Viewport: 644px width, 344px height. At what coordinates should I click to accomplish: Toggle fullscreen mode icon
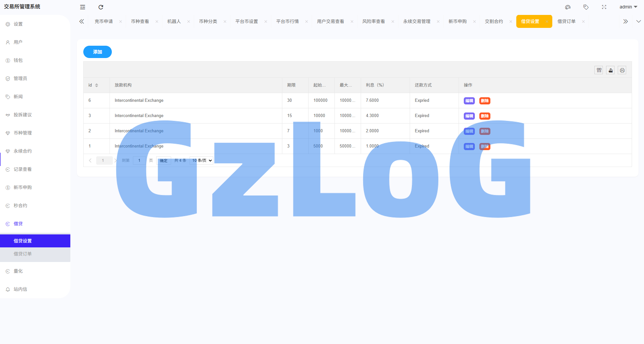[604, 7]
